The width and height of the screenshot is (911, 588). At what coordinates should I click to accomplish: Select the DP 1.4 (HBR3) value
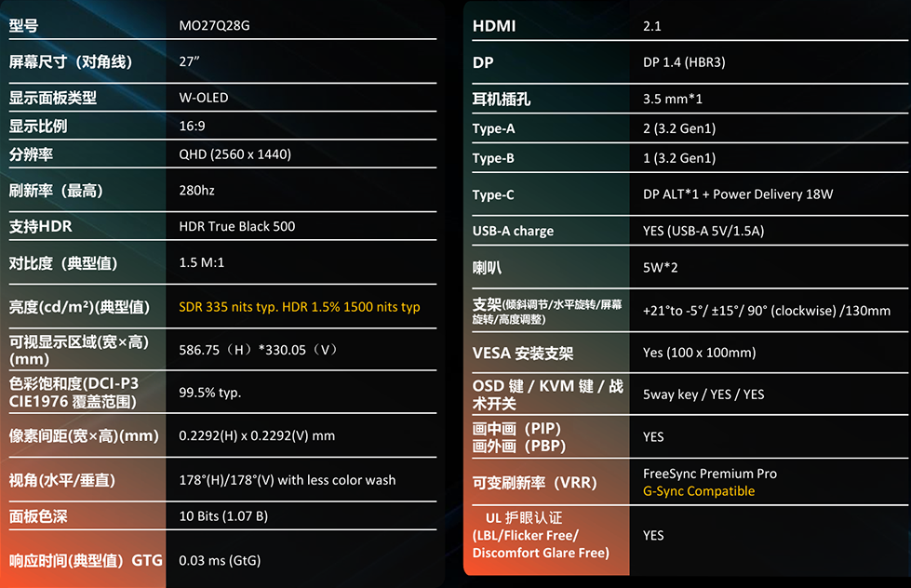point(684,62)
